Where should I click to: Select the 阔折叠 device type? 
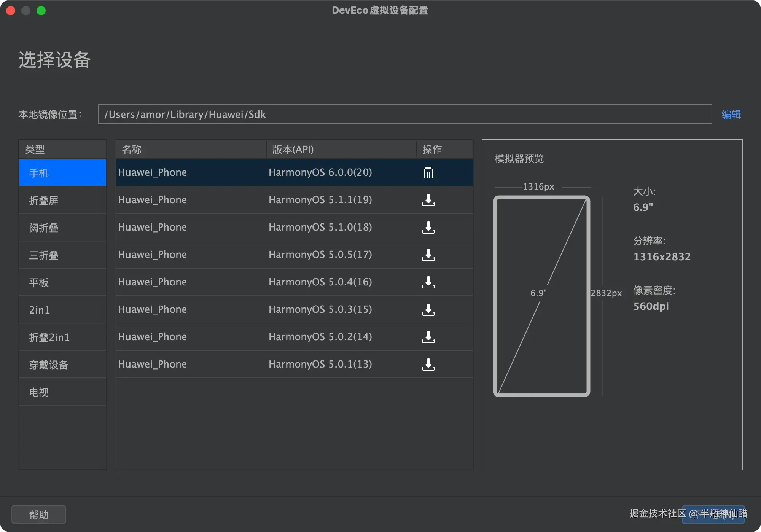click(x=62, y=228)
